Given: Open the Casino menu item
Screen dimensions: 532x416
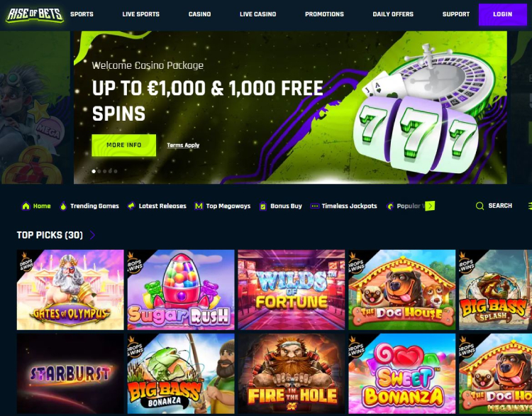Looking at the screenshot, I should click(x=199, y=14).
